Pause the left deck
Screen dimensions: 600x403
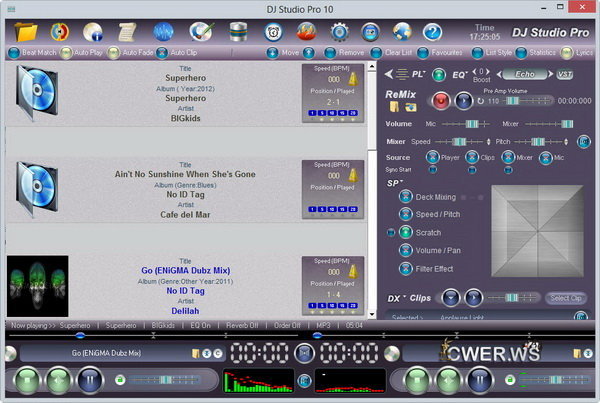[x=90, y=380]
